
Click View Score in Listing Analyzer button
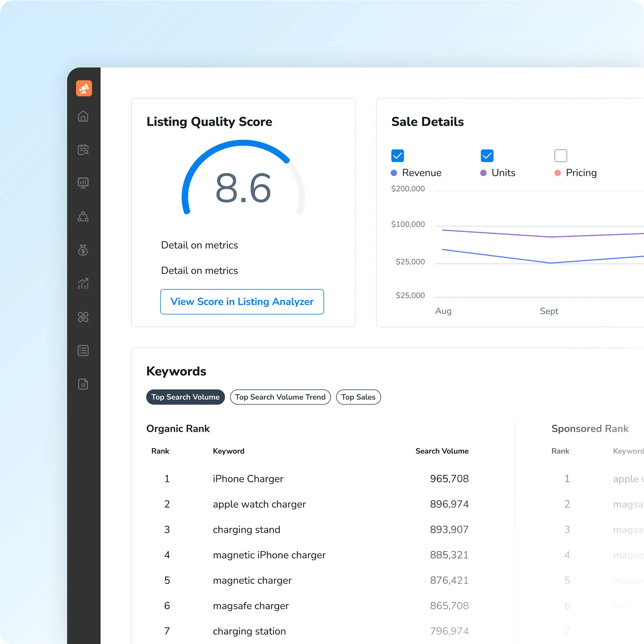(x=242, y=302)
